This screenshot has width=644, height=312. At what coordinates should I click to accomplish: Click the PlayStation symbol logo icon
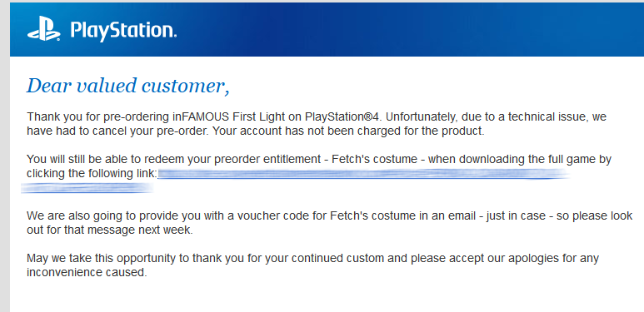pyautogui.click(x=44, y=28)
